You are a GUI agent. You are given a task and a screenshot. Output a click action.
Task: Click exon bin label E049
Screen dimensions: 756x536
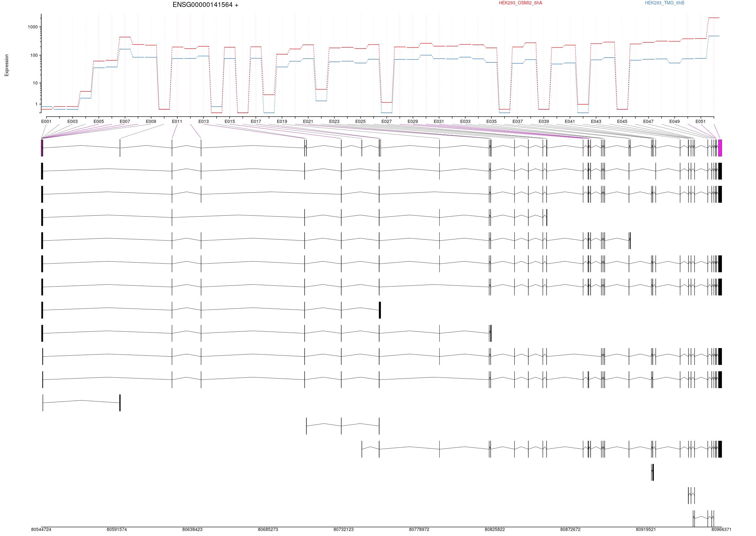[x=674, y=121]
